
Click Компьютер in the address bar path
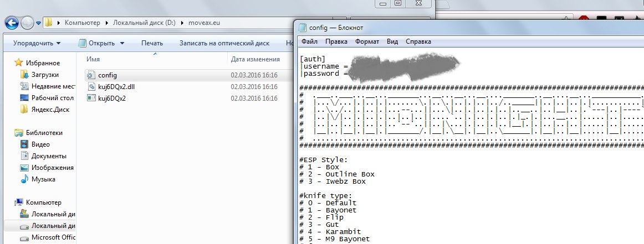click(82, 23)
